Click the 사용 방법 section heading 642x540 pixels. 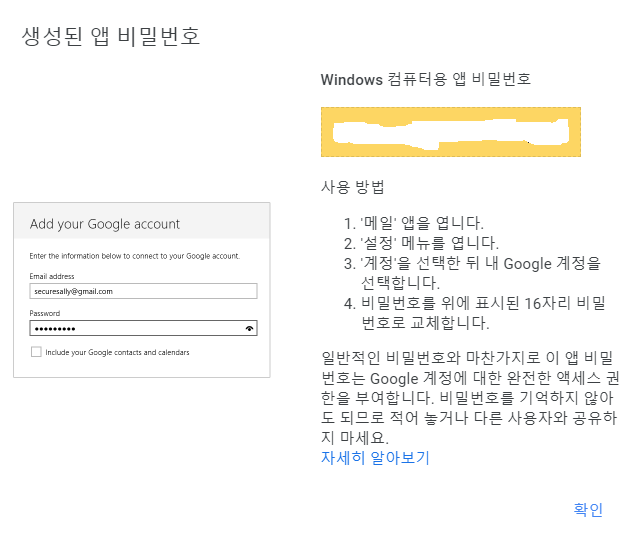(352, 188)
